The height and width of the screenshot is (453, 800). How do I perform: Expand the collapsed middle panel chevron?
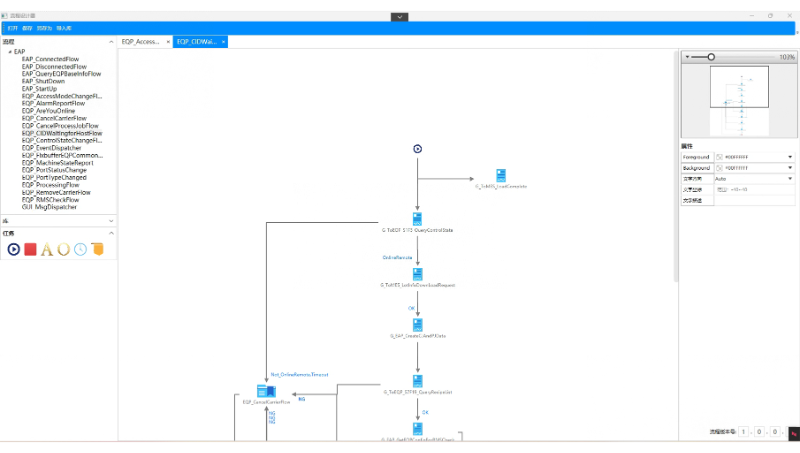coord(111,221)
